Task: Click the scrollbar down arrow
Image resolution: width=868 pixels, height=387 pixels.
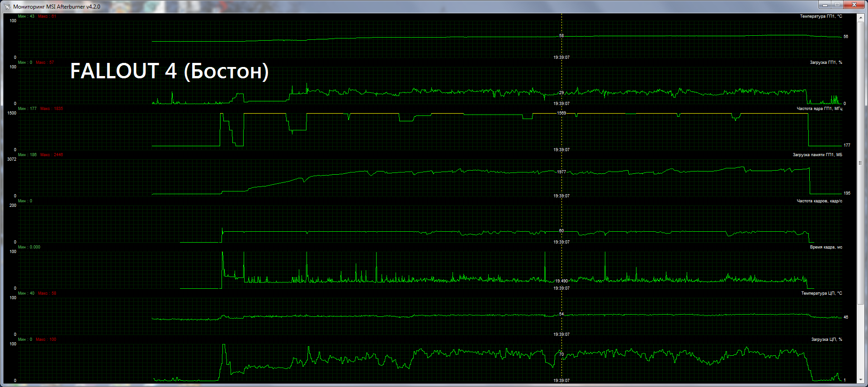Action: point(861,380)
